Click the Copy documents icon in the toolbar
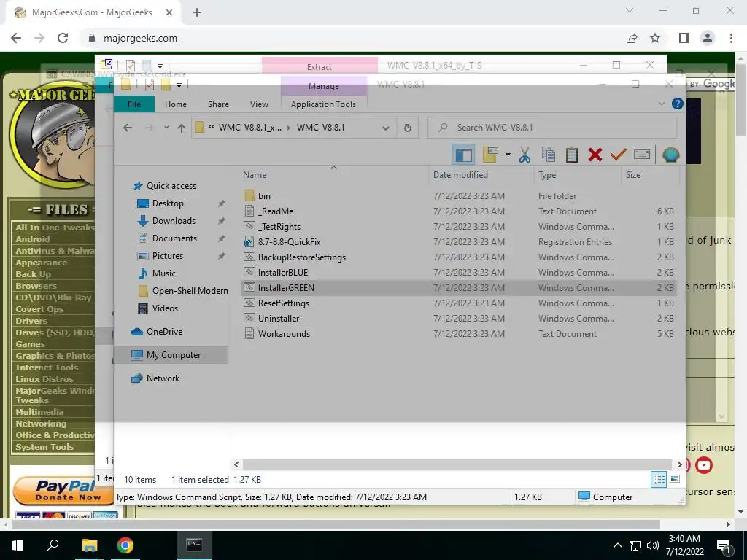Image resolution: width=747 pixels, height=560 pixels. click(549, 155)
